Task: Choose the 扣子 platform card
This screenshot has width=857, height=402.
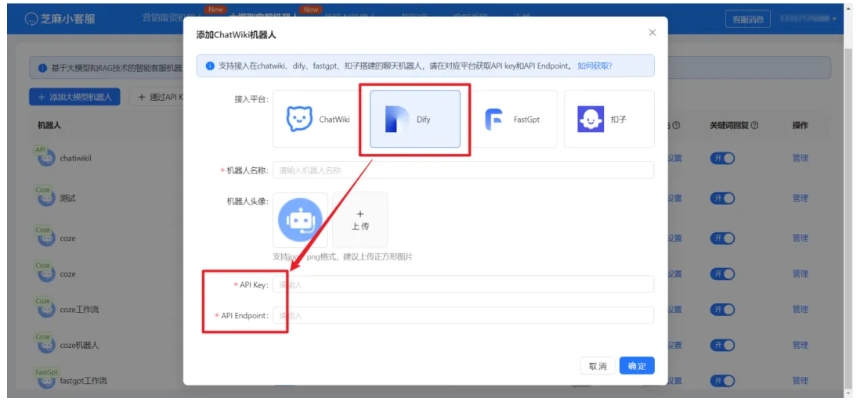Action: click(609, 119)
